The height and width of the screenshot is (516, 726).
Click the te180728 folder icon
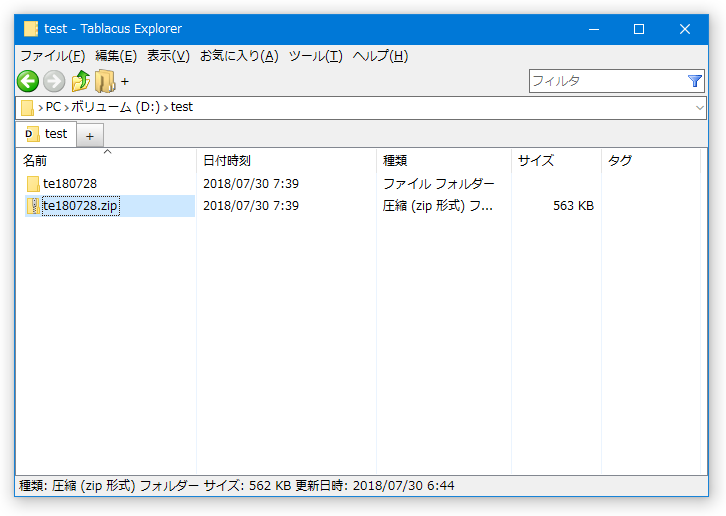[33, 184]
